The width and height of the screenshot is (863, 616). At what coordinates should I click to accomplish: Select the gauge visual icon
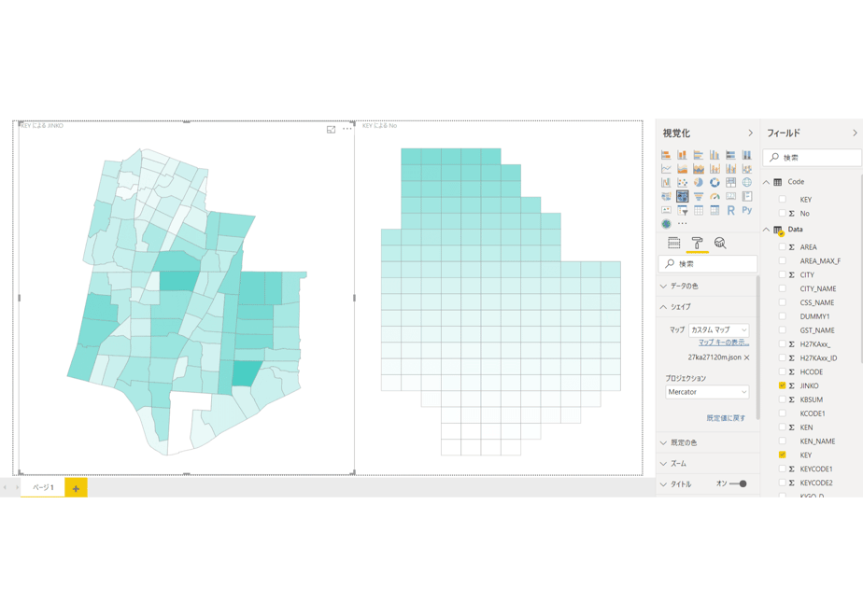coord(714,196)
